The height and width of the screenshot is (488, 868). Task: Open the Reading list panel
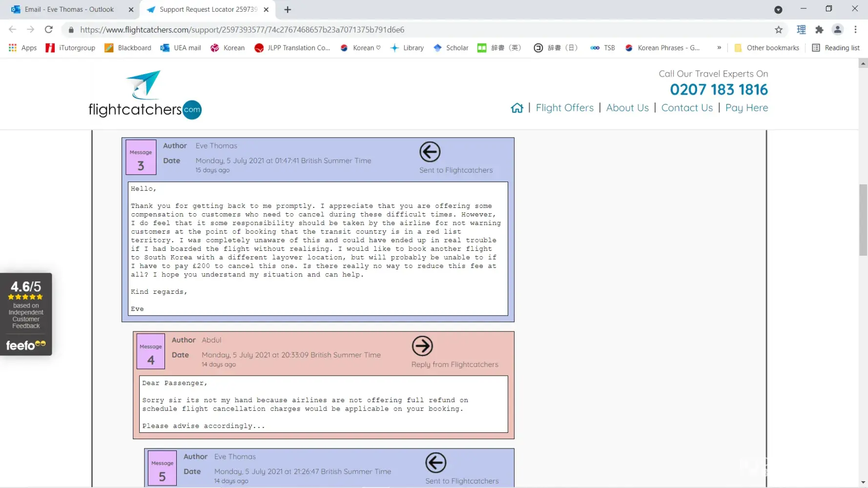(x=836, y=48)
